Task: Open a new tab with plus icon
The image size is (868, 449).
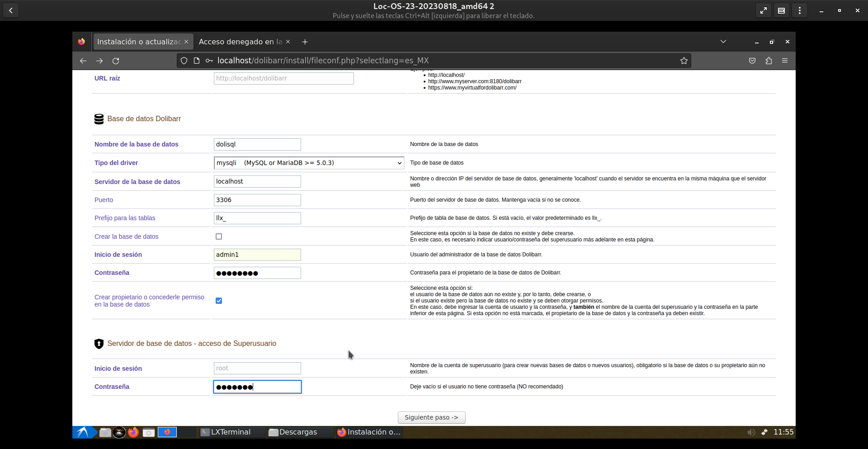Action: [x=305, y=42]
